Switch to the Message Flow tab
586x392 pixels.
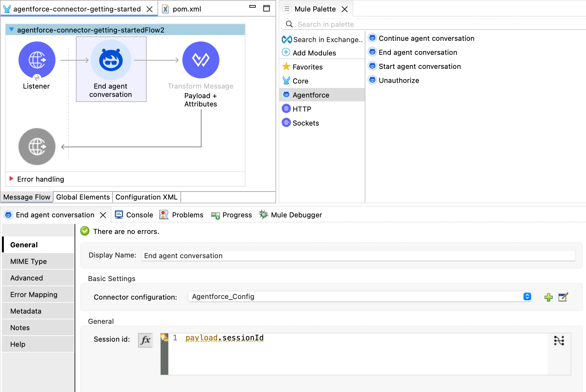click(x=27, y=197)
